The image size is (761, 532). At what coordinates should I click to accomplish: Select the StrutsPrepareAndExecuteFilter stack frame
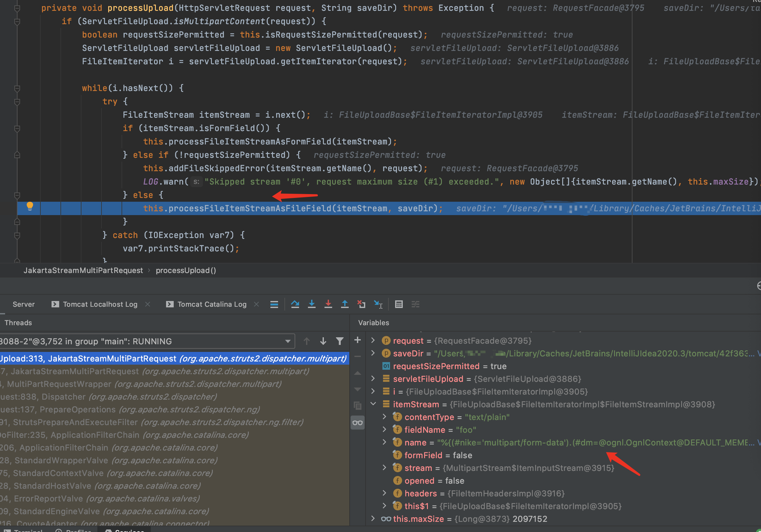pos(174,422)
